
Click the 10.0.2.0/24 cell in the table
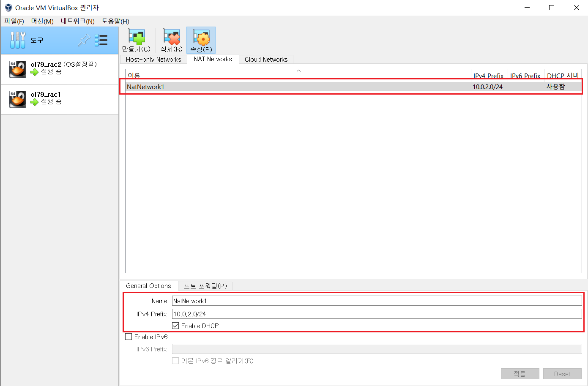tap(488, 87)
